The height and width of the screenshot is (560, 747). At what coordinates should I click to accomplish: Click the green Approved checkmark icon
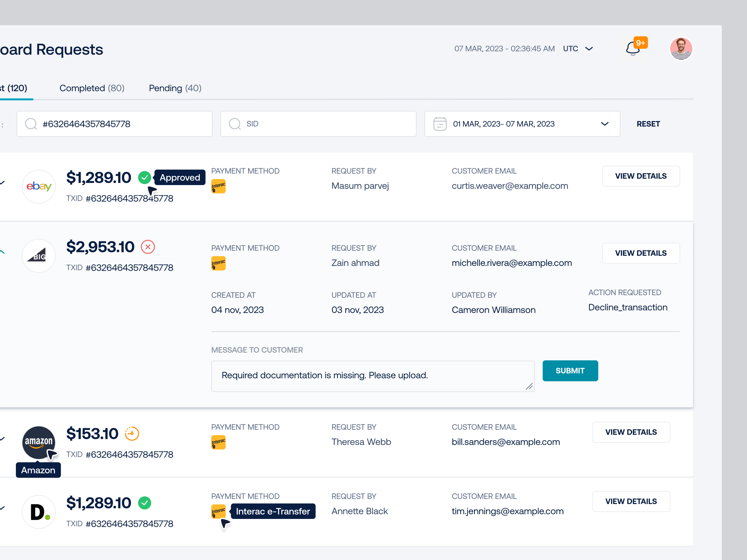tap(145, 177)
